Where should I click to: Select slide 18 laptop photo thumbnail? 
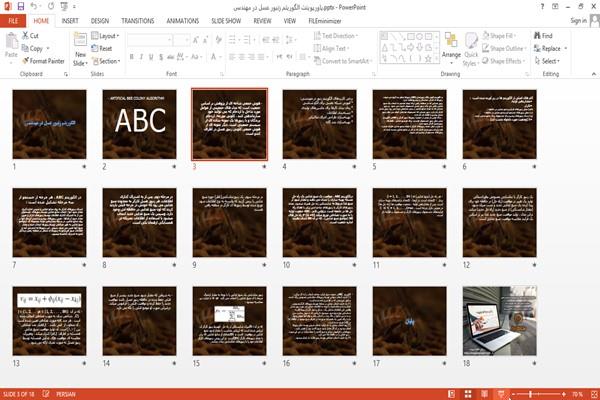pos(500,321)
